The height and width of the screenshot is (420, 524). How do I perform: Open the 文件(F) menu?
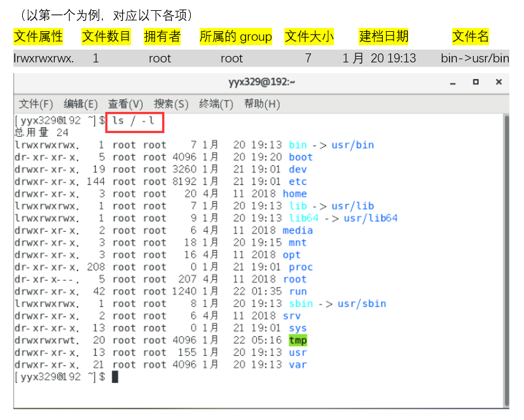pos(36,104)
